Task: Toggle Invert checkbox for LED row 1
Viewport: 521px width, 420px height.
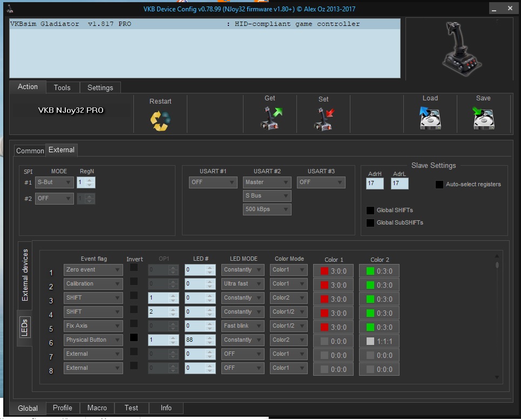Action: point(134,267)
